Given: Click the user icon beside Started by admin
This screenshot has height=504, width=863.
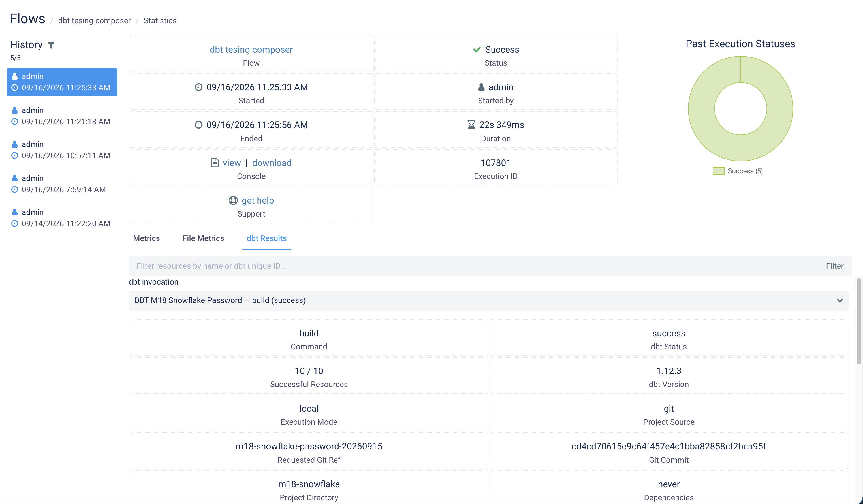Looking at the screenshot, I should (x=481, y=87).
